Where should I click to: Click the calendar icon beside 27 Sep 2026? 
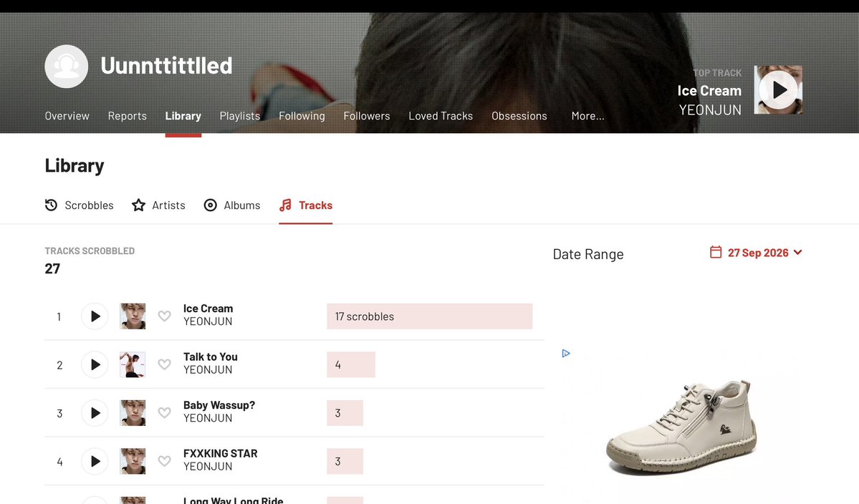pos(716,252)
